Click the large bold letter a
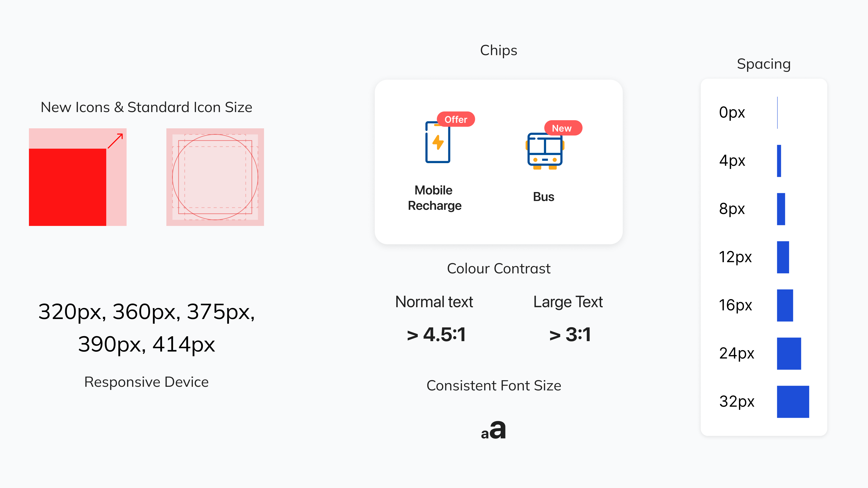Image resolution: width=868 pixels, height=488 pixels. click(498, 430)
